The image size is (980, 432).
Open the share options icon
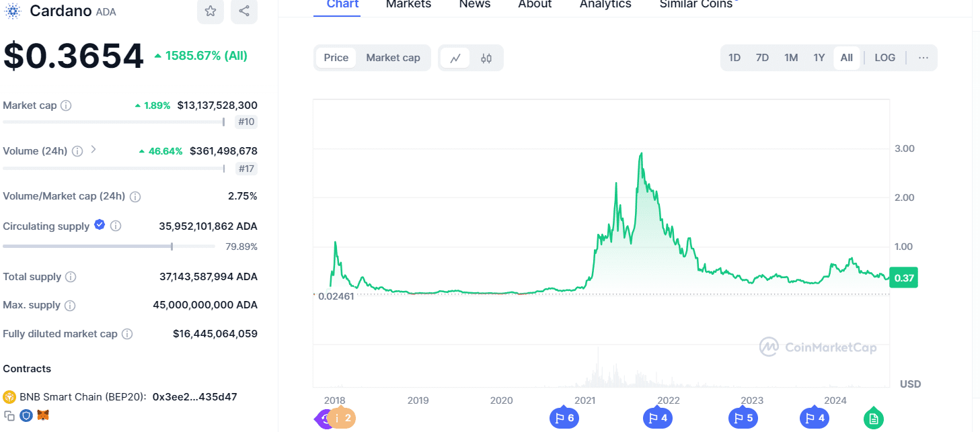click(243, 11)
